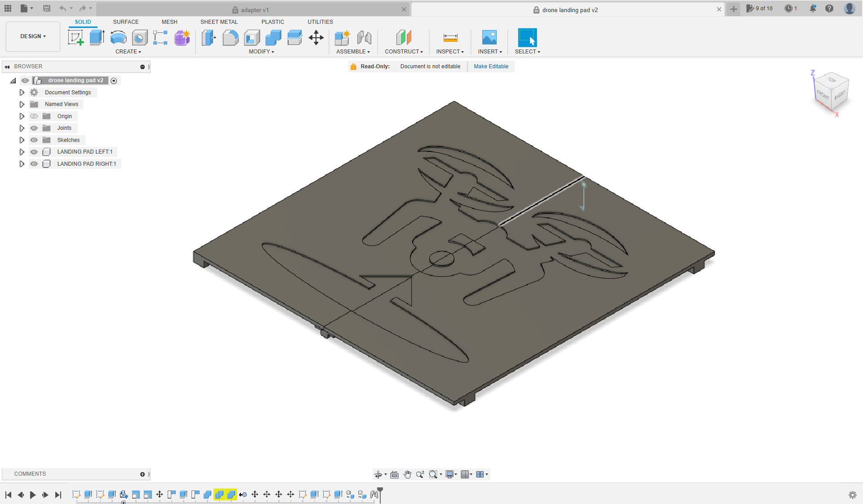
Task: Collapse the BROWSER panel
Action: [x=7, y=66]
